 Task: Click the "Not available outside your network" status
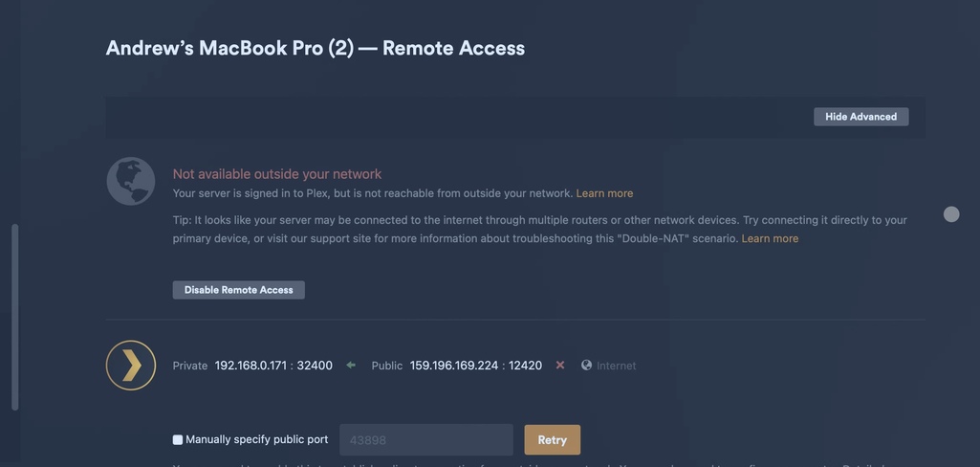coord(277,174)
